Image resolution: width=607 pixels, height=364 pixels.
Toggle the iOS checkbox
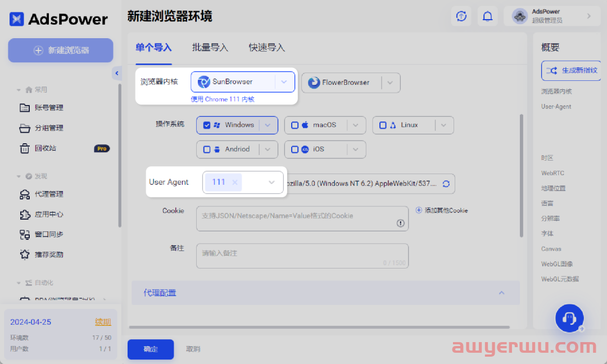[295, 149]
